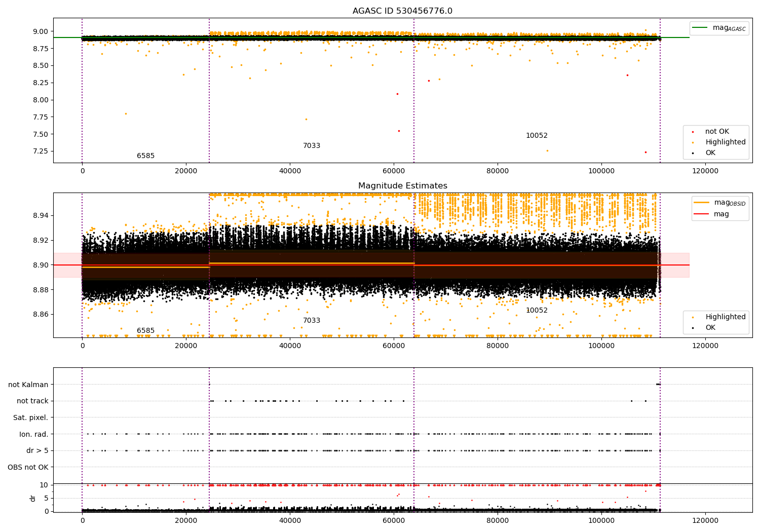This screenshot has width=760, height=532.
Task: Click the 7.25 y-axis tick label
Action: coord(41,151)
